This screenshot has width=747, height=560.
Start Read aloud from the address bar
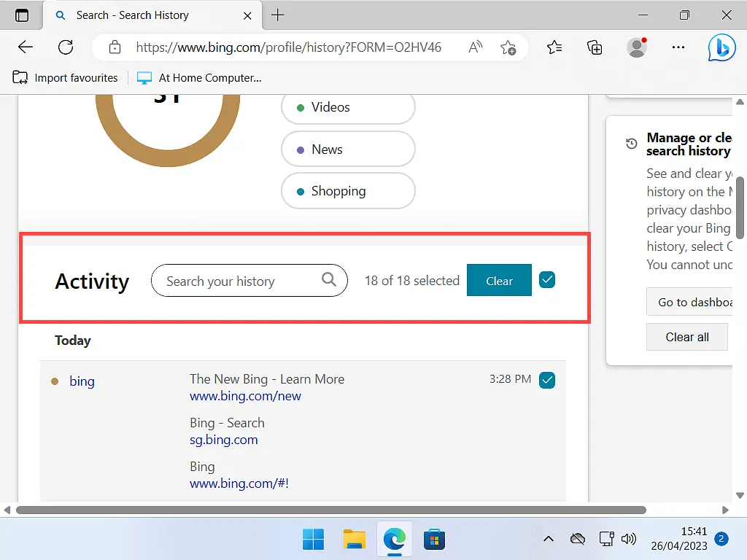[475, 47]
